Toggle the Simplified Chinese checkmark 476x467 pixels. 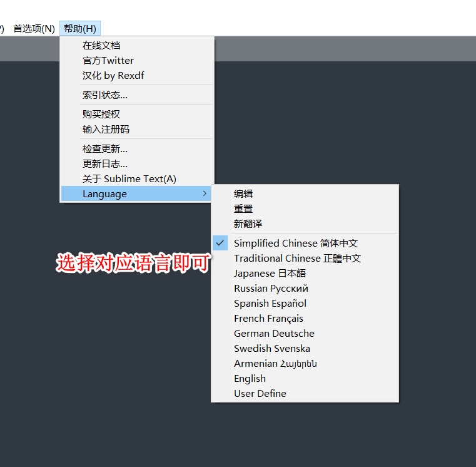click(x=220, y=243)
